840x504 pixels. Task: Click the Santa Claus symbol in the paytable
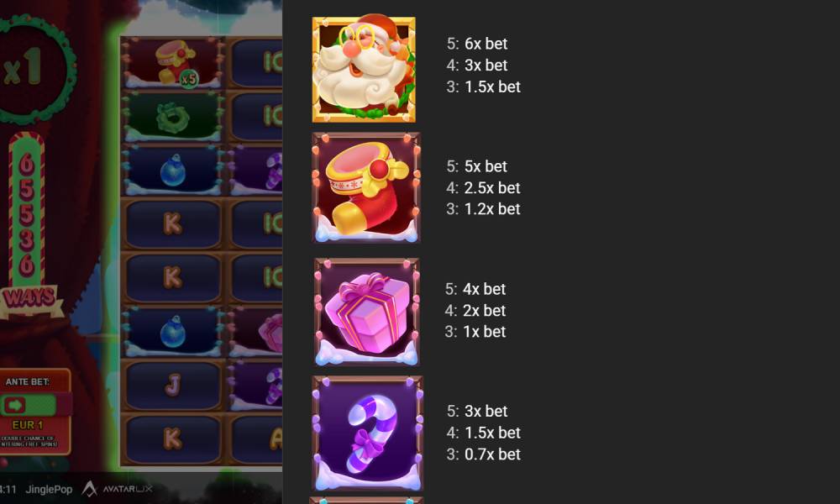pos(364,69)
